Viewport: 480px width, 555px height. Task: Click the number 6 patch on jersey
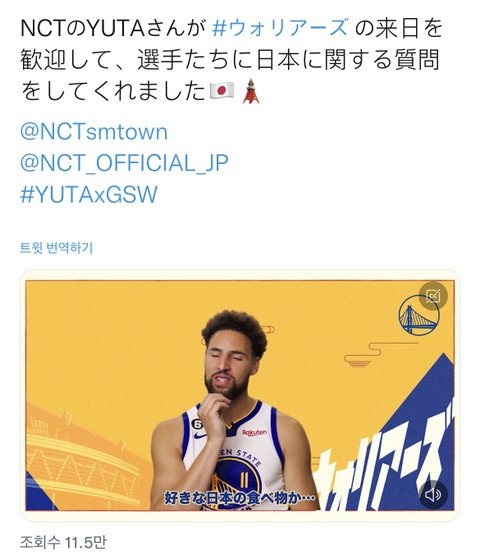(197, 424)
